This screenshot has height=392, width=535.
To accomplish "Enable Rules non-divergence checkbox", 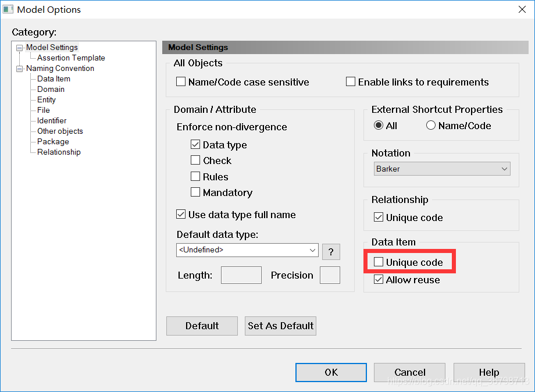I will click(195, 176).
